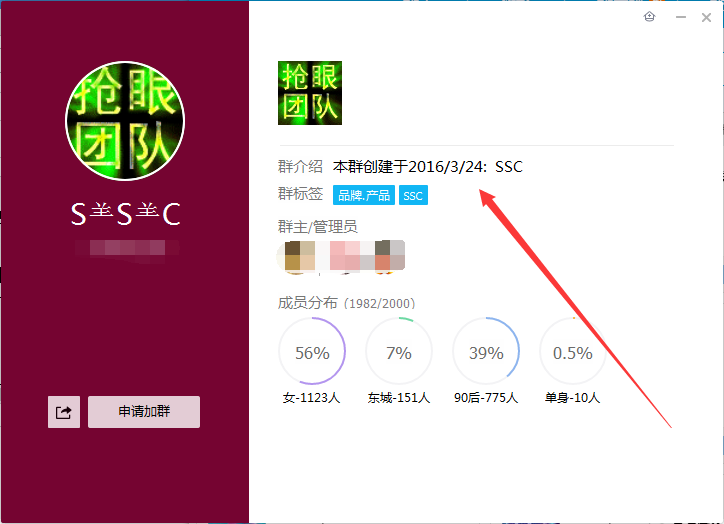
Task: Open the round group avatar picture
Action: (125, 121)
